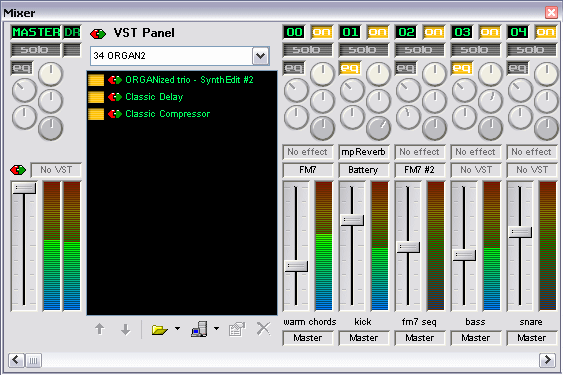This screenshot has width=563, height=375.
Task: Open mpReverb effect slot on kick
Action: [x=364, y=152]
